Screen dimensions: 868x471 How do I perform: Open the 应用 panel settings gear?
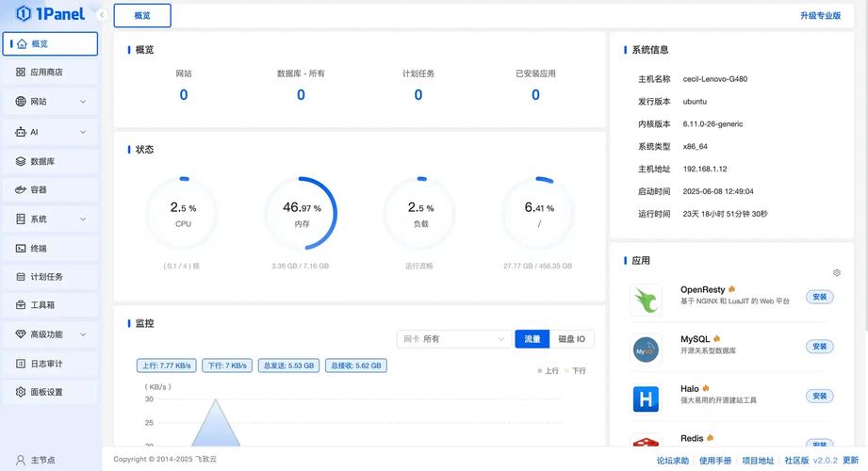click(x=837, y=273)
